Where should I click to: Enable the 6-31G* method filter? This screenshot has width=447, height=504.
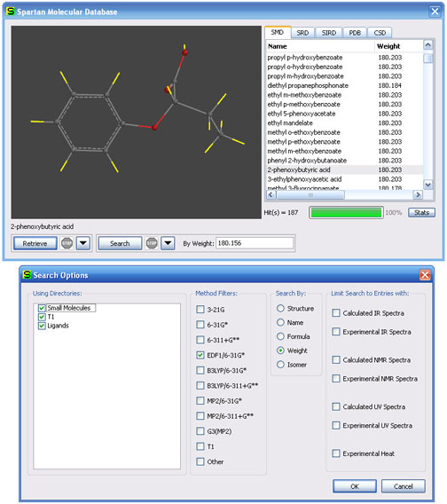click(200, 325)
